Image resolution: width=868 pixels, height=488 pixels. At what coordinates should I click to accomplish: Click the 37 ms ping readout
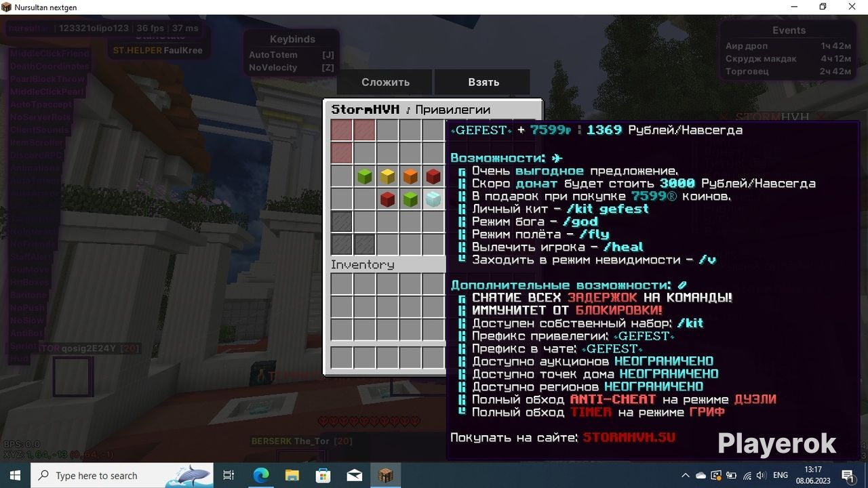tap(185, 28)
